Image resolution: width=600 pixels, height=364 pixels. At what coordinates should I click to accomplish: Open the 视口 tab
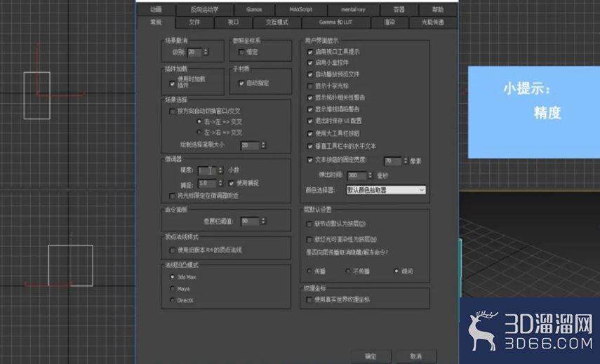tap(234, 22)
